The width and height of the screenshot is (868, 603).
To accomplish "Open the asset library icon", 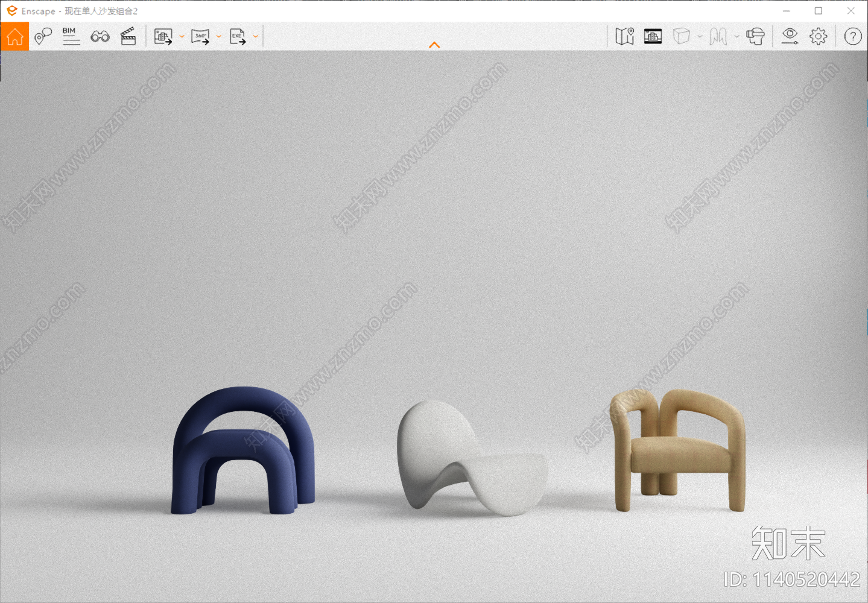I will click(653, 36).
